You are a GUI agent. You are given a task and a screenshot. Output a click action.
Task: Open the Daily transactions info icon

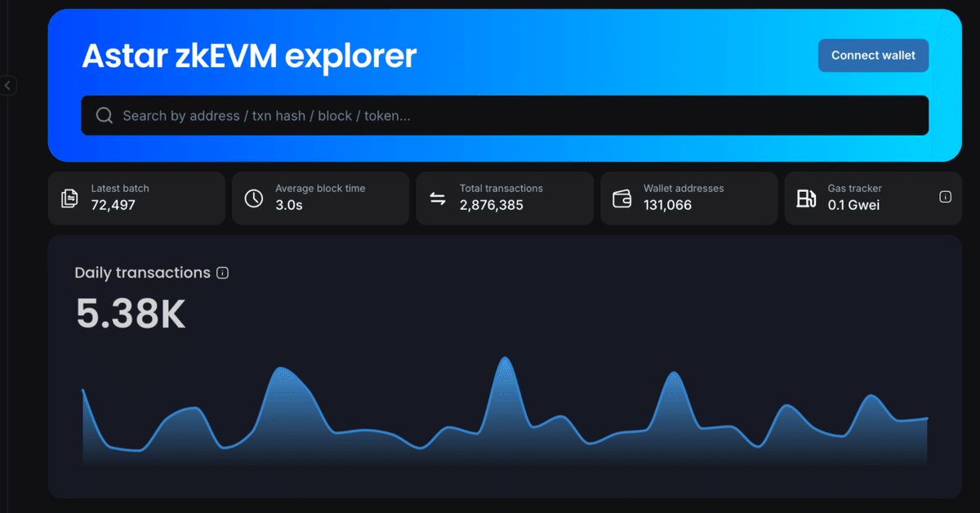pos(222,273)
